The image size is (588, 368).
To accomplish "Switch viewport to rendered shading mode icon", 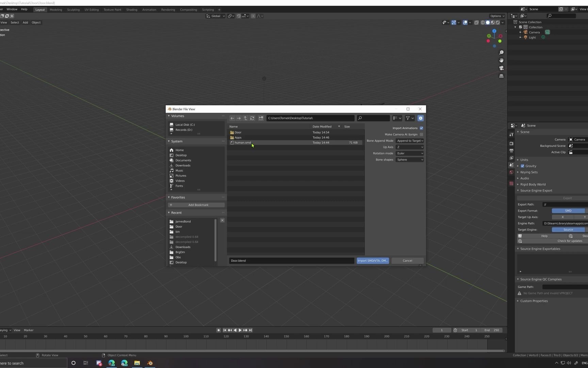I will pos(497,22).
